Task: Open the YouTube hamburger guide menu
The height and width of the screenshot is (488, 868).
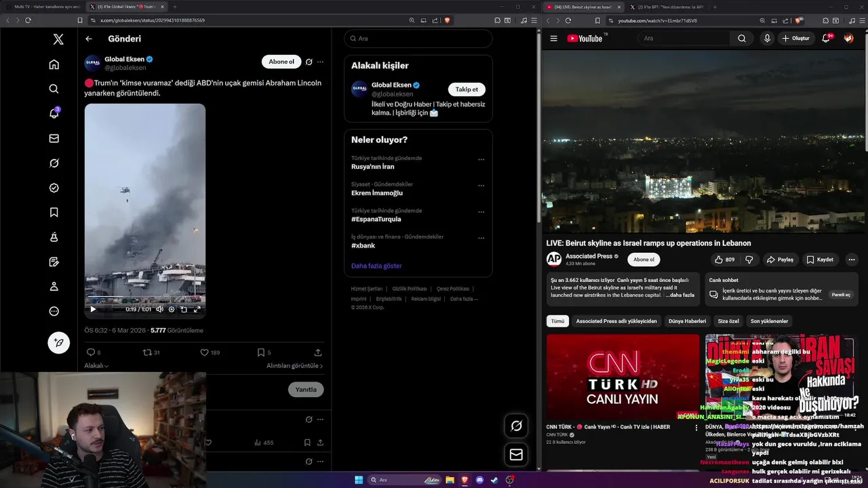Action: [x=553, y=39]
